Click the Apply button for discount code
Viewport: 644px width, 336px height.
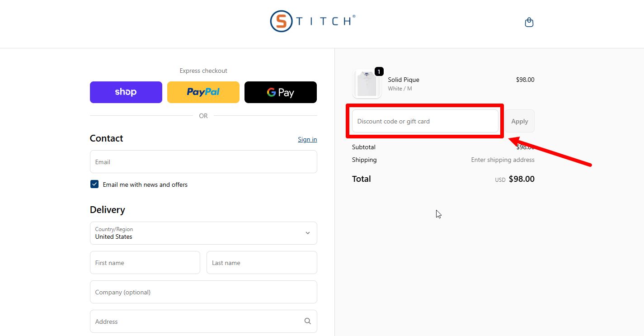pos(519,121)
